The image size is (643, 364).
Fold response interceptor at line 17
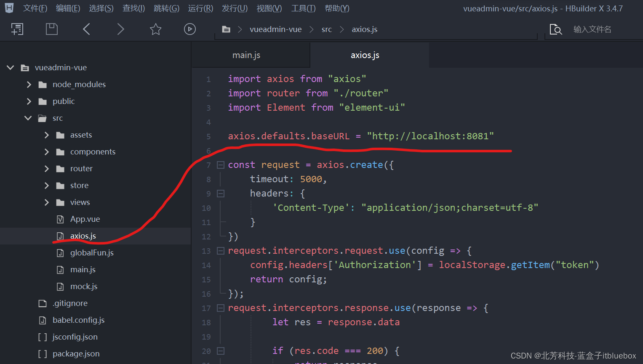coord(220,308)
